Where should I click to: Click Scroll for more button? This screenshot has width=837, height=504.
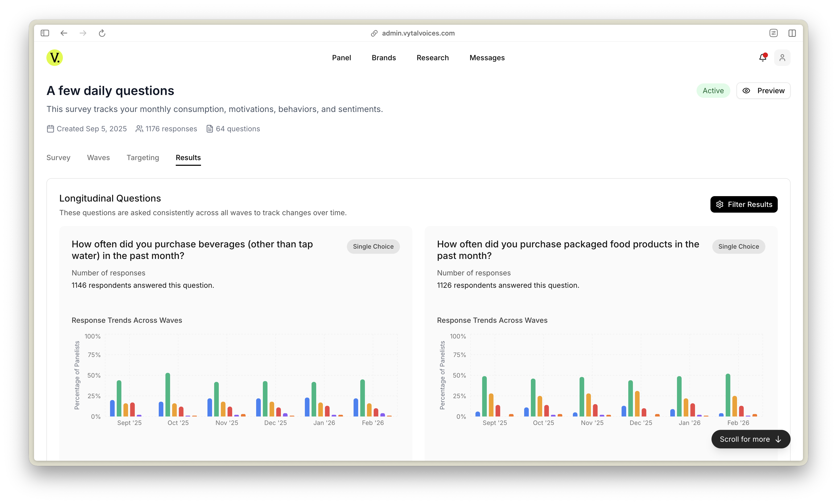750,439
